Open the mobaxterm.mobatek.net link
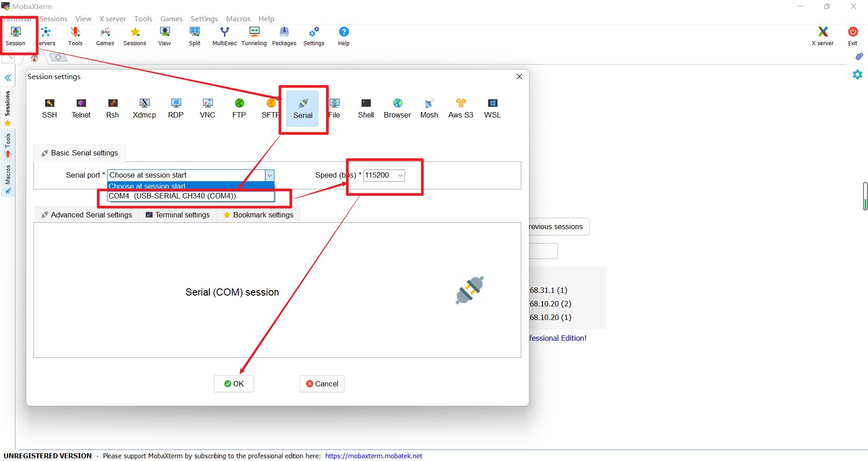 click(x=374, y=456)
